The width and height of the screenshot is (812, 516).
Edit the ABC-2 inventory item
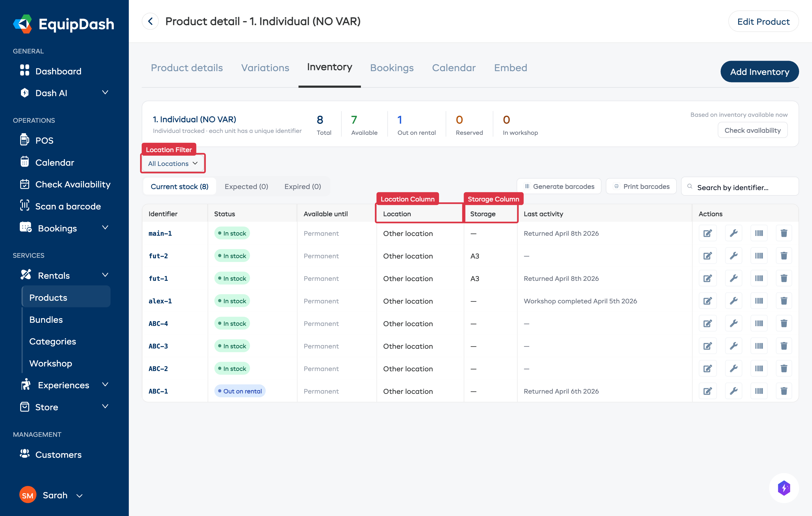pos(707,369)
